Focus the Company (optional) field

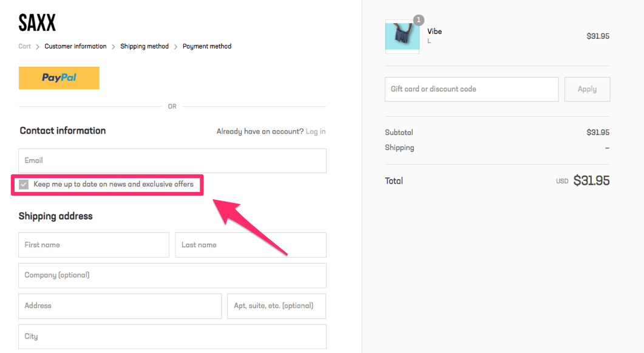click(172, 275)
